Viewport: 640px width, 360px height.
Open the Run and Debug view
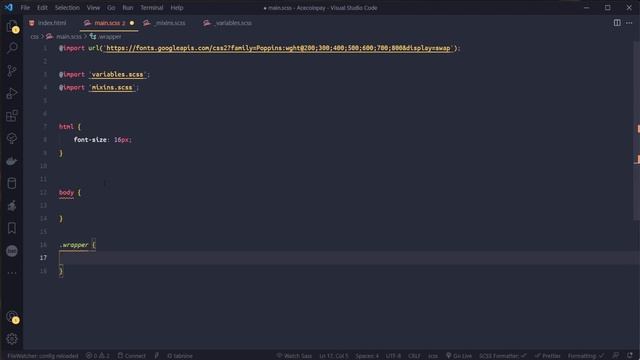coord(12,93)
